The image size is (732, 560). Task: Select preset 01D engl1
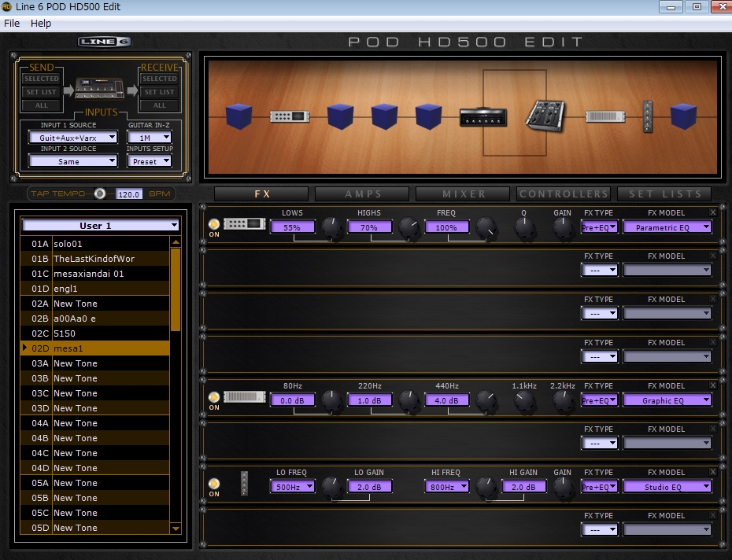(x=94, y=289)
